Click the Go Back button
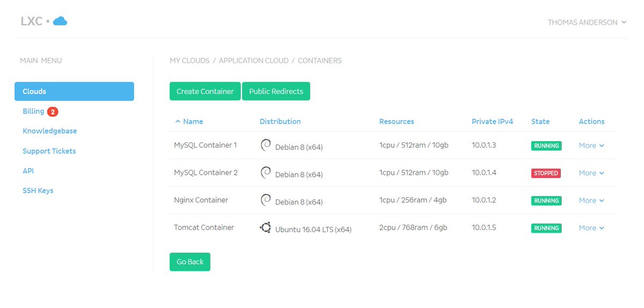 click(x=190, y=262)
